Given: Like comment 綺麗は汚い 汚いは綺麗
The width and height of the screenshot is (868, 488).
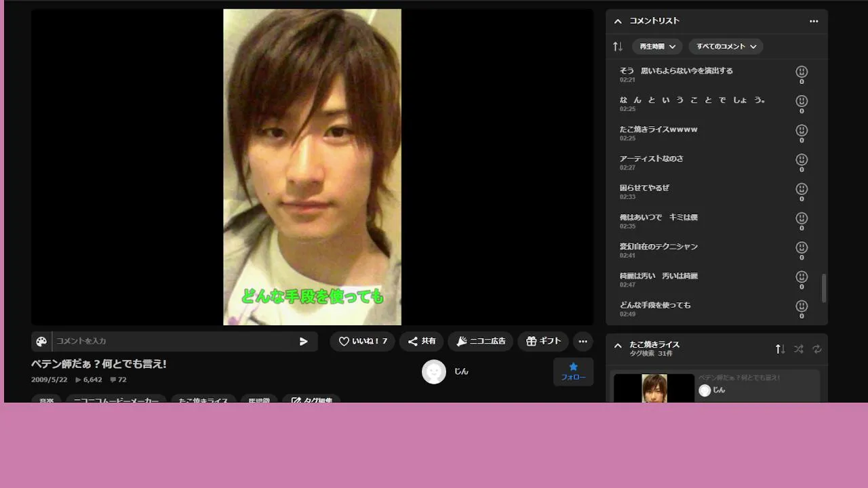Looking at the screenshot, I should pyautogui.click(x=802, y=277).
